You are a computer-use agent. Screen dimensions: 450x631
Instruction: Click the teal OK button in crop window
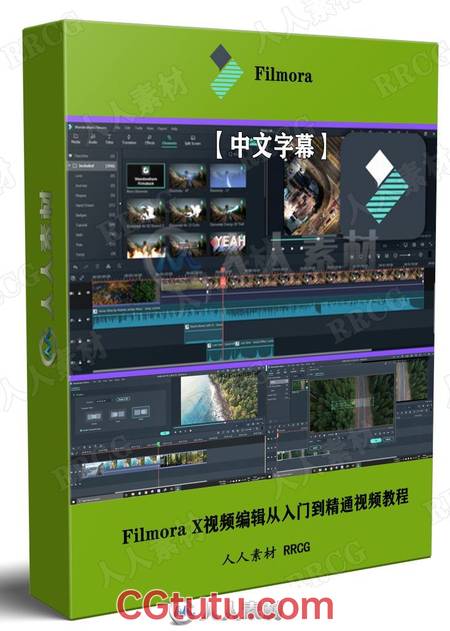click(376, 441)
